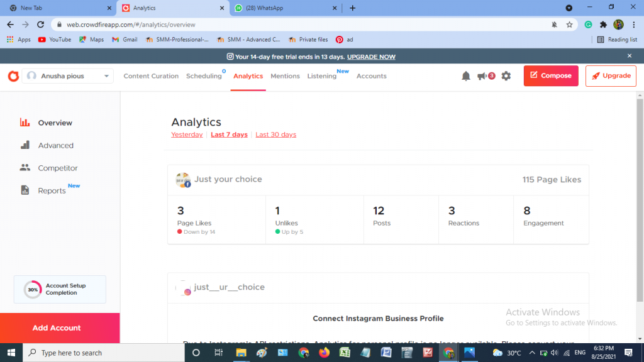Click the just__ur__choice Instagram avatar
Screen dimensions: 644x362
(x=184, y=288)
